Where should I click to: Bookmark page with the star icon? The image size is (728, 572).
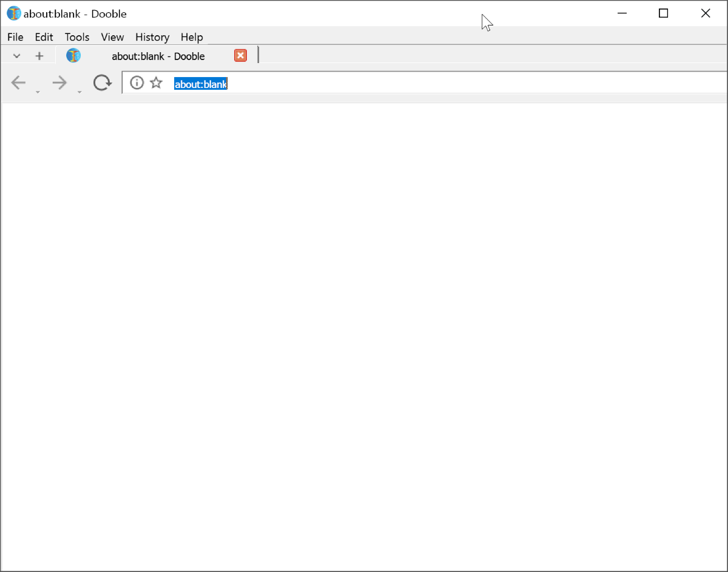tap(157, 82)
